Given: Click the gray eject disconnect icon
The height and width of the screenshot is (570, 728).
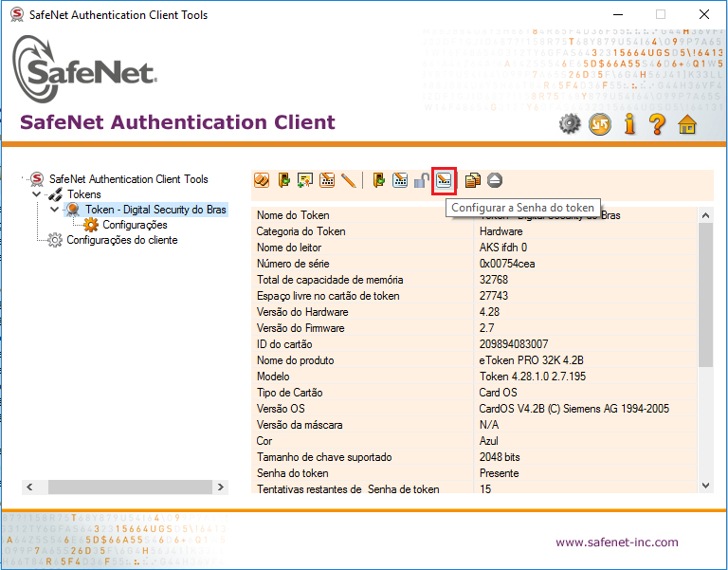Looking at the screenshot, I should click(x=495, y=180).
